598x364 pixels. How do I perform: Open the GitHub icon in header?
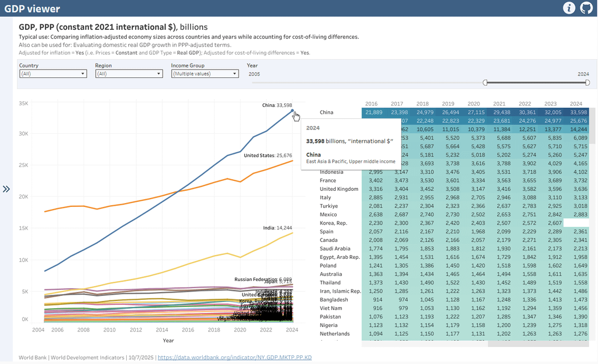click(586, 8)
